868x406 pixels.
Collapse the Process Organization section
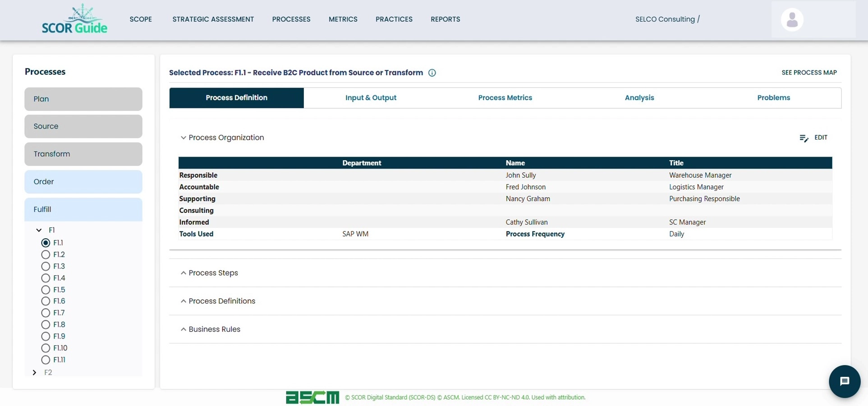tap(183, 138)
